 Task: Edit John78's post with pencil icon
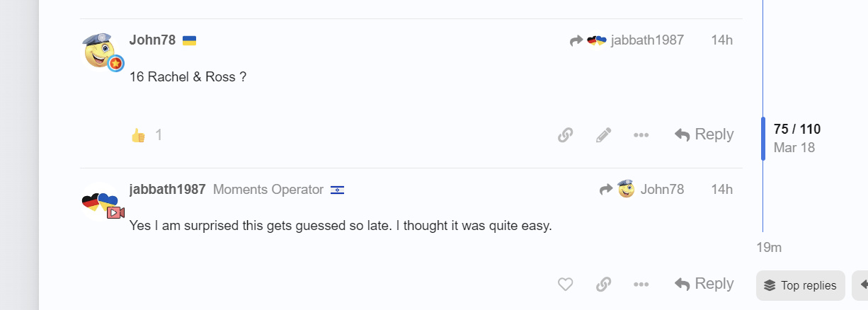point(603,135)
